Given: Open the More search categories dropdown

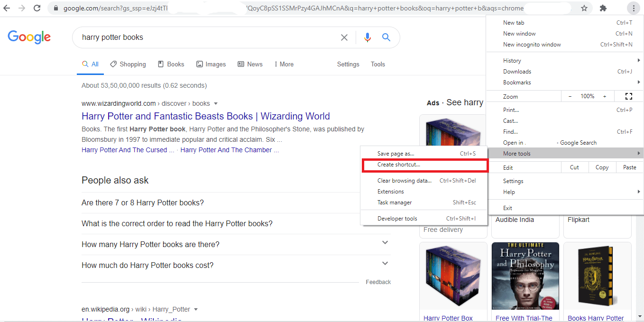Looking at the screenshot, I should pyautogui.click(x=284, y=64).
